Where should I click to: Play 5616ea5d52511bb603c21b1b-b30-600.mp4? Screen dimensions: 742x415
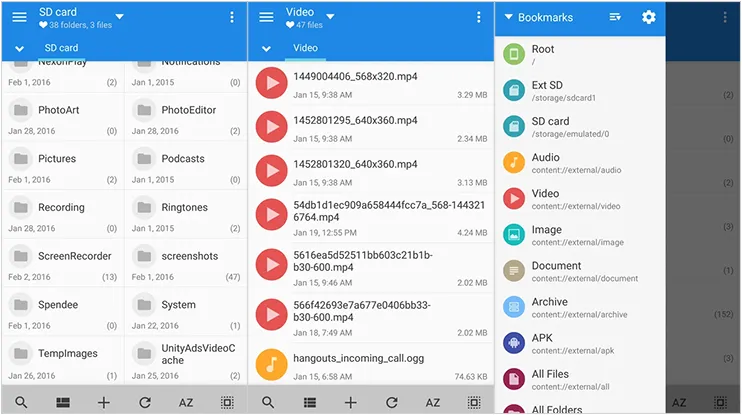[371, 267]
